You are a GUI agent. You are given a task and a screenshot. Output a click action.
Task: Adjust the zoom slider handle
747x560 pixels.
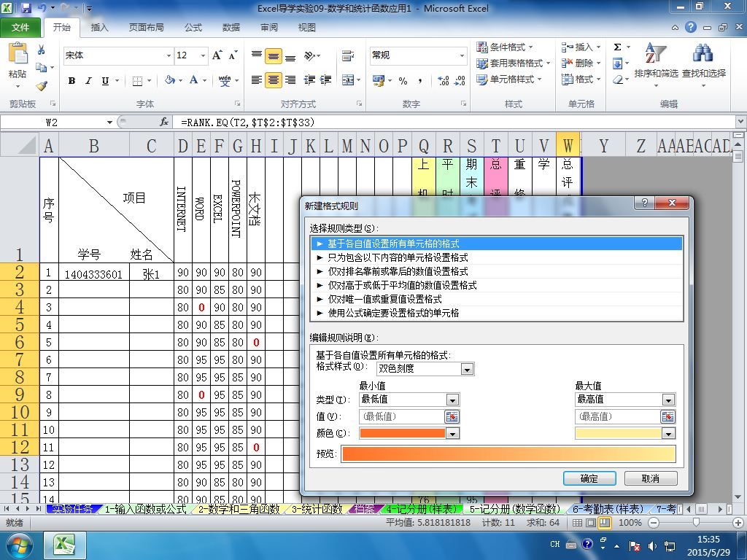[x=696, y=522]
